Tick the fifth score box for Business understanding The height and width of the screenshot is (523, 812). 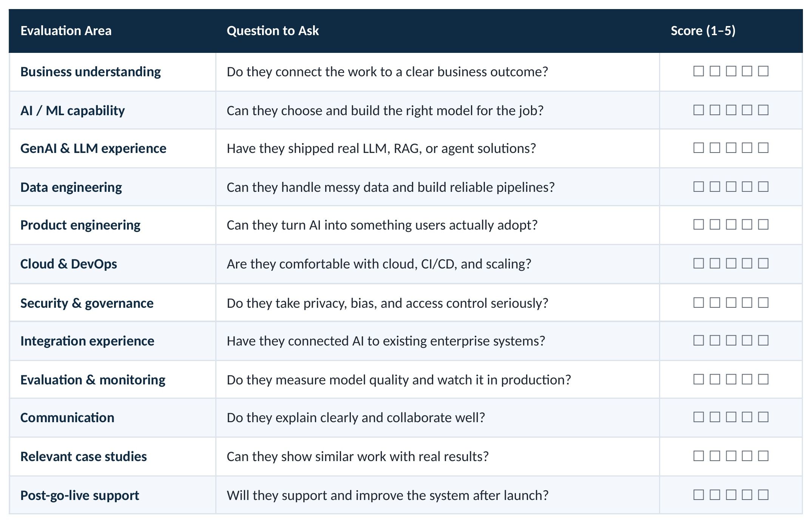[763, 71]
